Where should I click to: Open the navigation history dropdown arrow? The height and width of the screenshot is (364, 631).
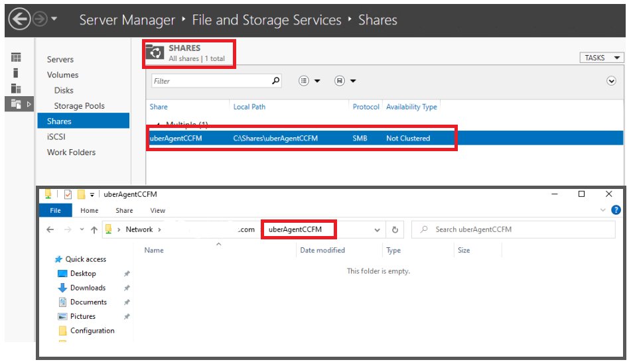coord(54,19)
